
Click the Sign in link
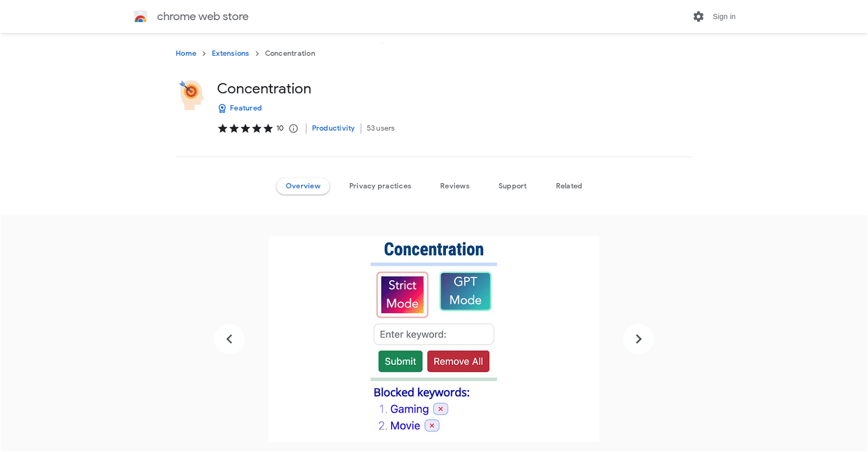coord(724,17)
